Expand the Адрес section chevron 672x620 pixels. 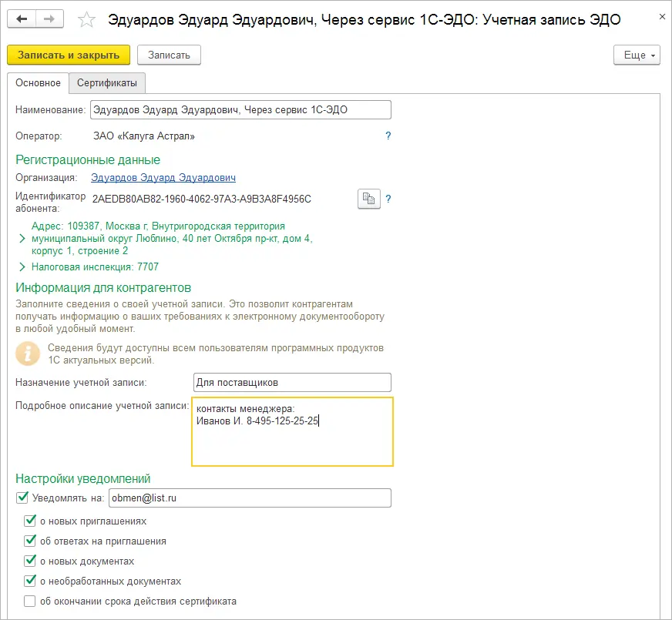pos(22,238)
